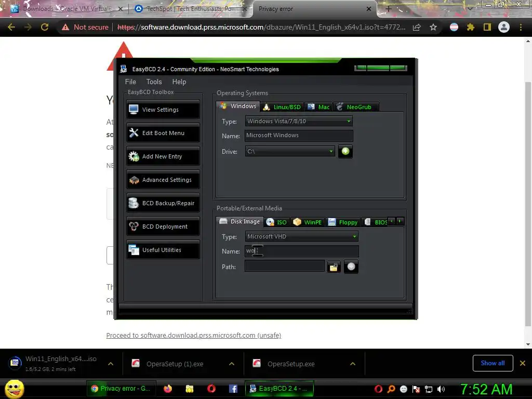The image size is (532, 399).
Task: Open View Settings in EasyBCD Toolbox
Action: 163,109
